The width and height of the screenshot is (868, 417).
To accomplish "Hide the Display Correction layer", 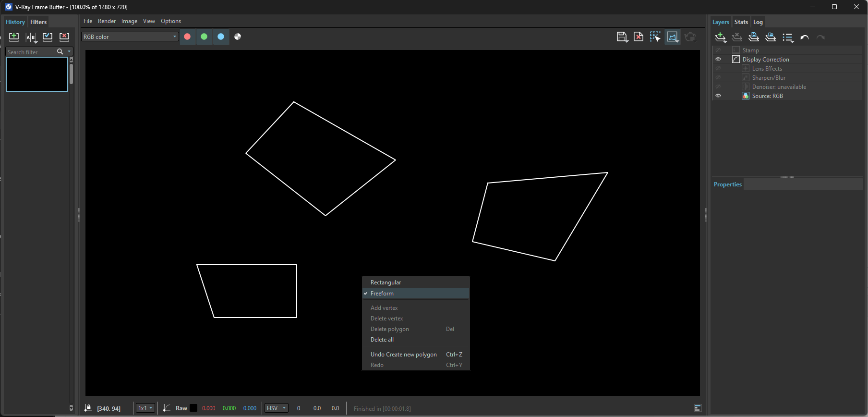I will [718, 60].
